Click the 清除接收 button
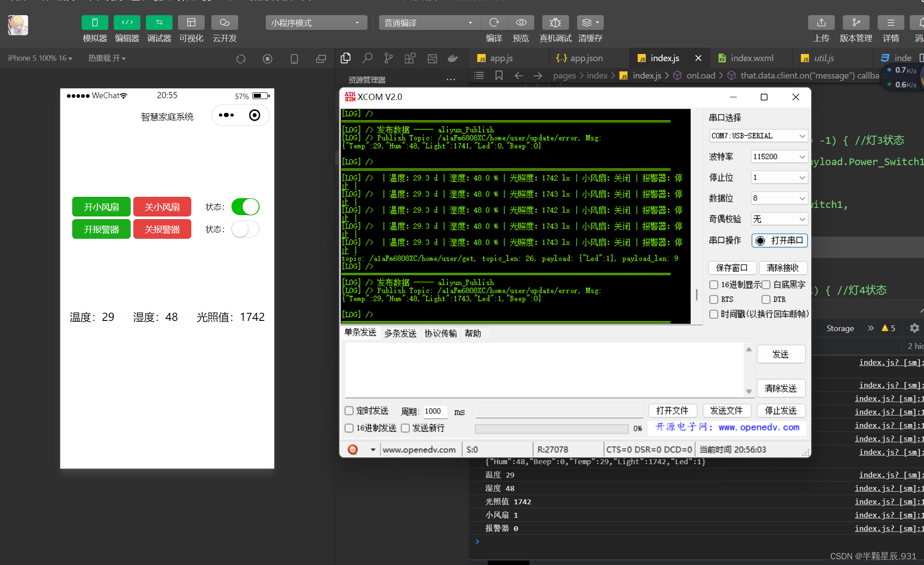 click(783, 268)
